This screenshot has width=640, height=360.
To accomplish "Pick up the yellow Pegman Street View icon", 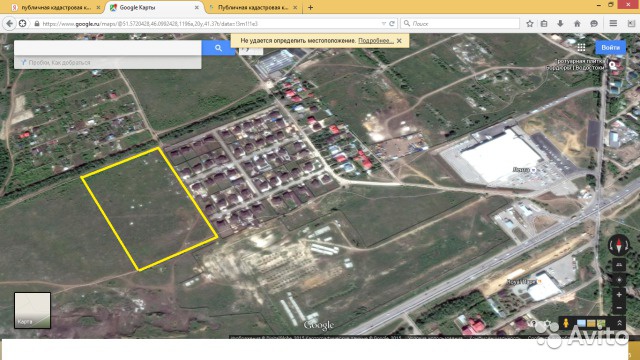I will (x=566, y=323).
